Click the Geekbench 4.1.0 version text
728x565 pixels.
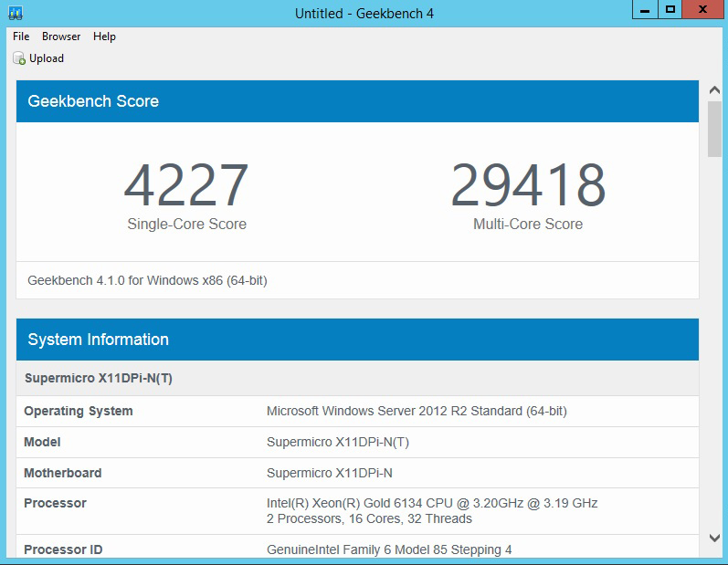click(147, 280)
